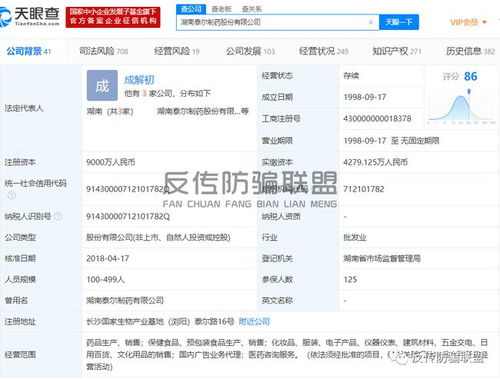Select establishment date 1998-09-17

pyautogui.click(x=365, y=97)
